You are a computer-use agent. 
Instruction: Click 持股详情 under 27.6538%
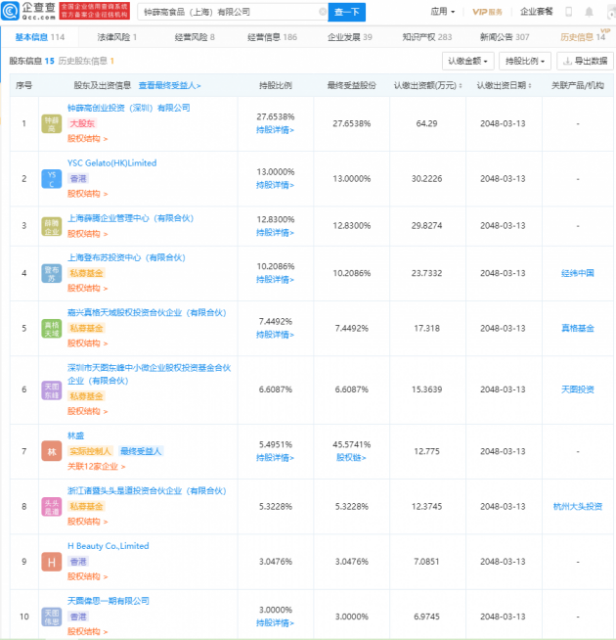[275, 130]
